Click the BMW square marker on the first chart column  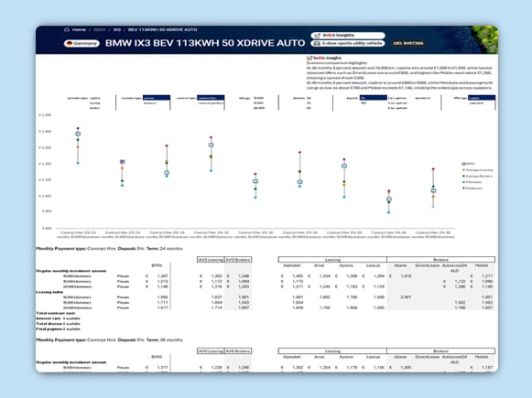pyautogui.click(x=78, y=134)
